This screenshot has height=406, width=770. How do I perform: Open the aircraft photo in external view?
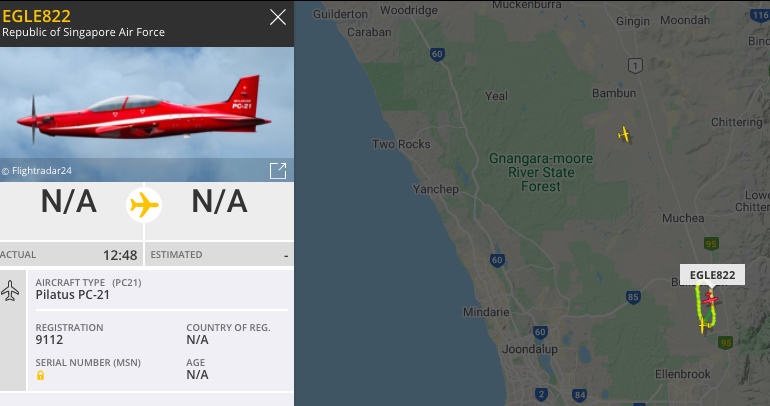(278, 171)
